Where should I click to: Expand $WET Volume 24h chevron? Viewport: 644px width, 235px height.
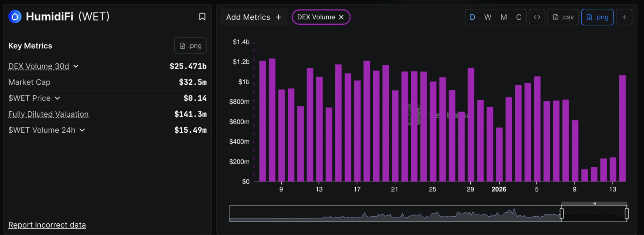(82, 130)
